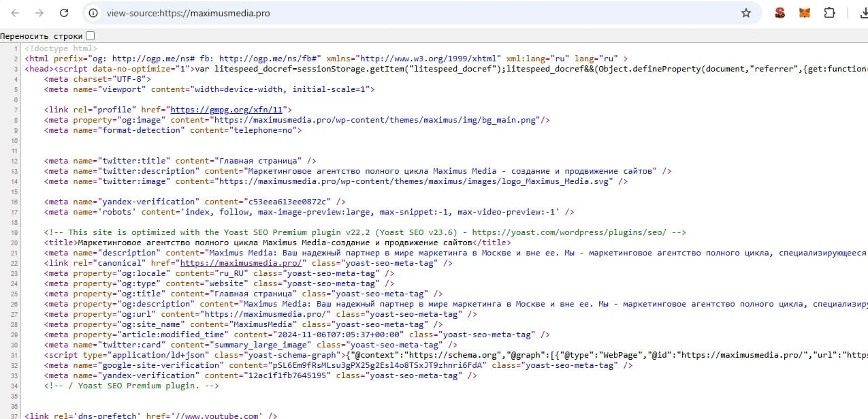Click the og:title meta line on line 25

[243, 294]
